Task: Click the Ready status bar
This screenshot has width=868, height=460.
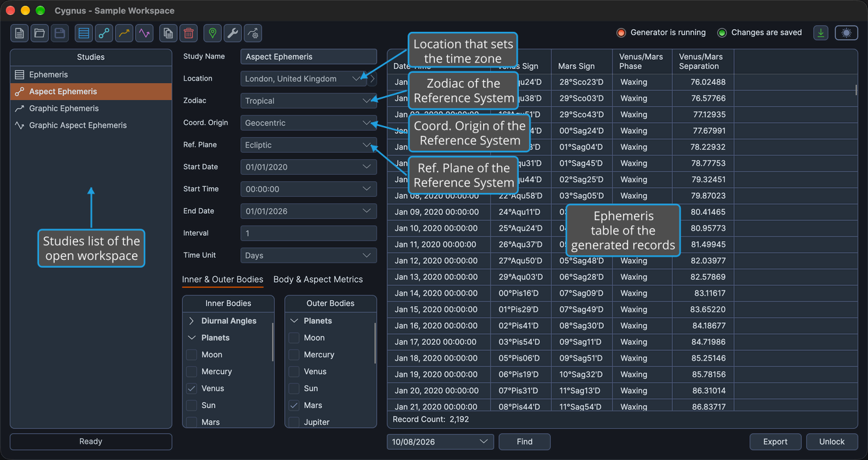Action: (91, 442)
